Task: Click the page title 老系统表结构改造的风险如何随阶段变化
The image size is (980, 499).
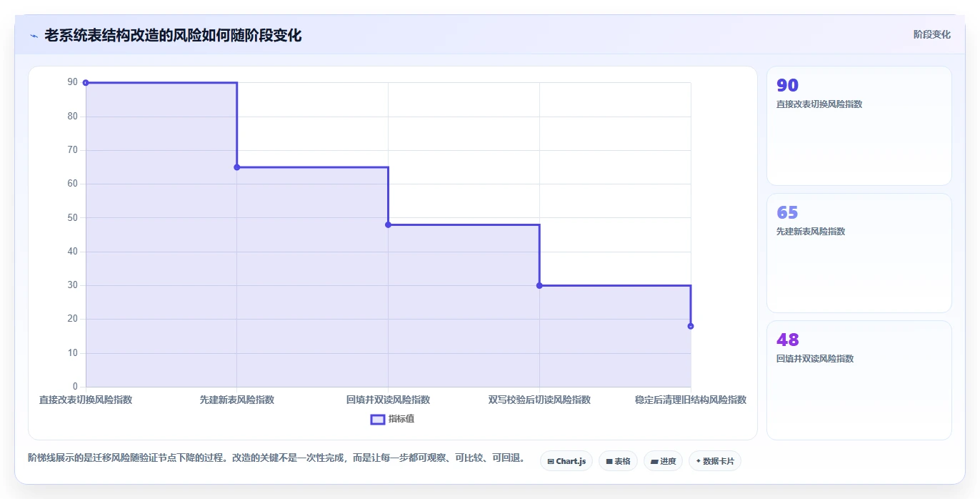Action: 173,35
